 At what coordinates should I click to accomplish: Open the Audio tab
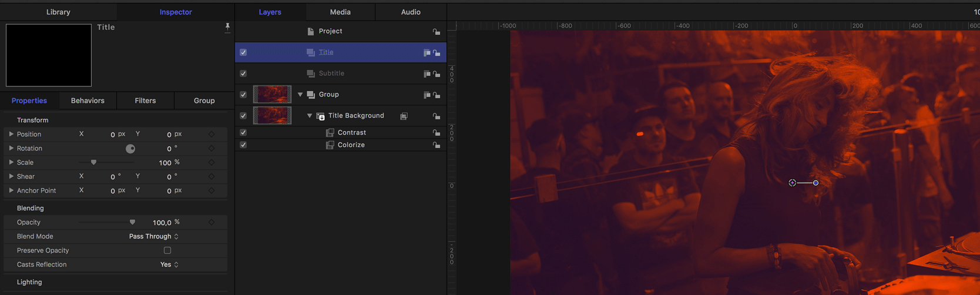tap(411, 12)
